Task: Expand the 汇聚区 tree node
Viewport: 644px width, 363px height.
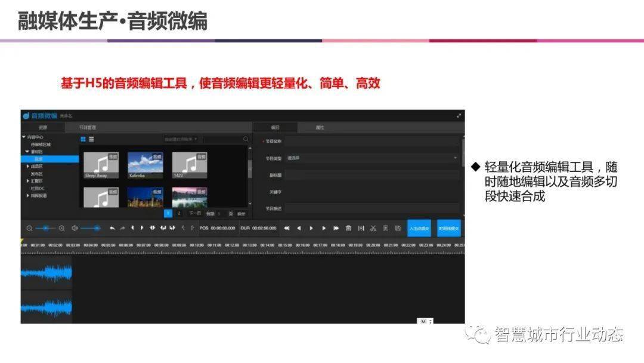Action: (x=27, y=181)
